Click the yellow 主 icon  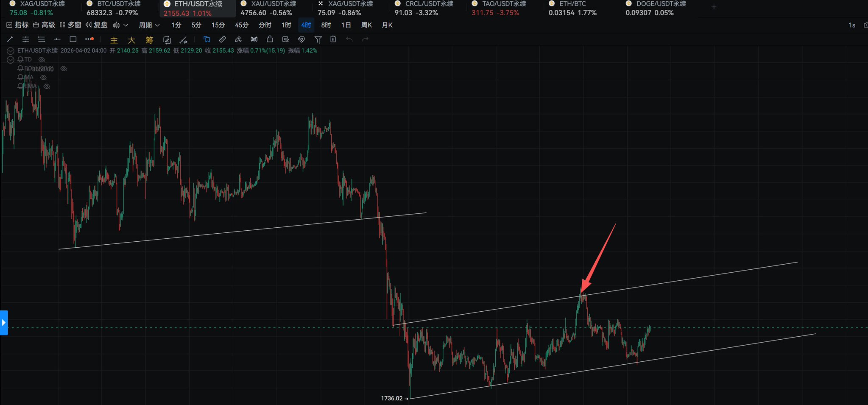pyautogui.click(x=114, y=40)
